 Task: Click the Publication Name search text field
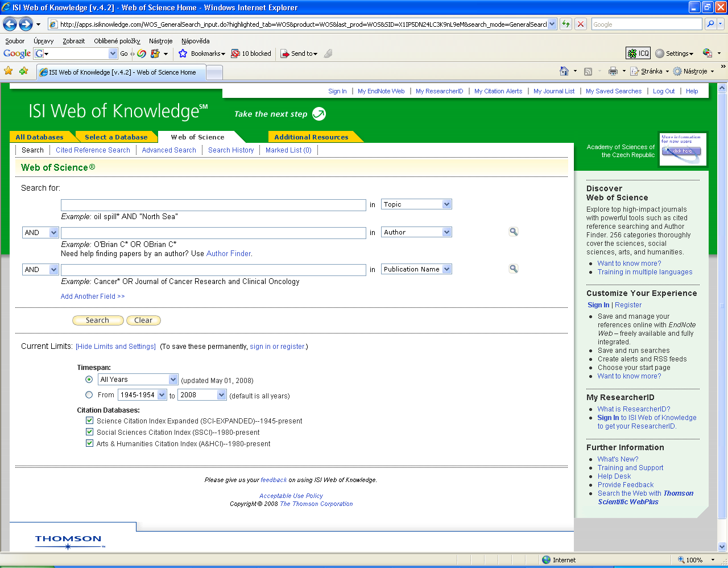pyautogui.click(x=213, y=270)
